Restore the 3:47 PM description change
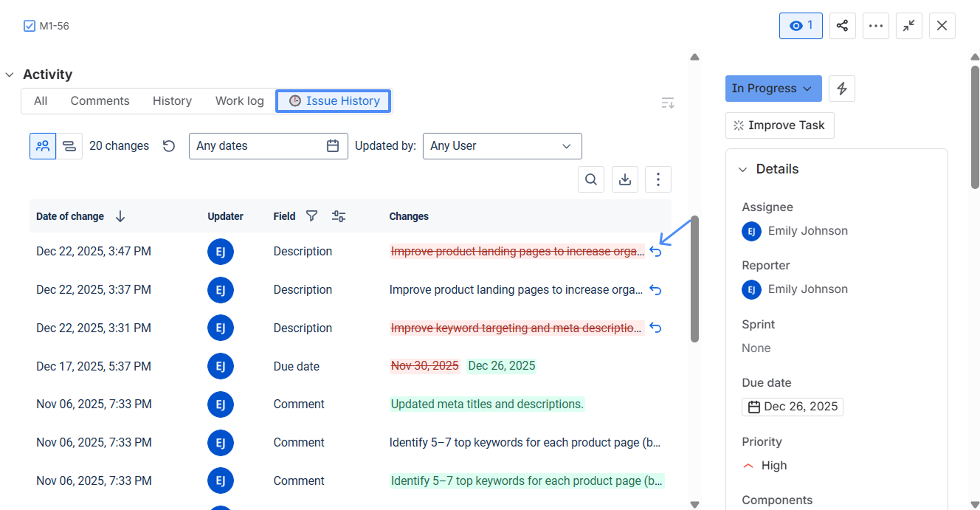 655,252
